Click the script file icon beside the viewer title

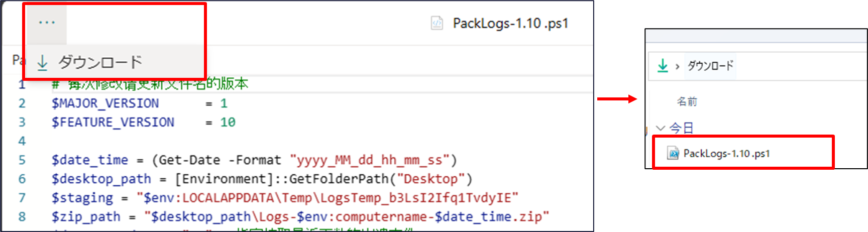click(437, 23)
